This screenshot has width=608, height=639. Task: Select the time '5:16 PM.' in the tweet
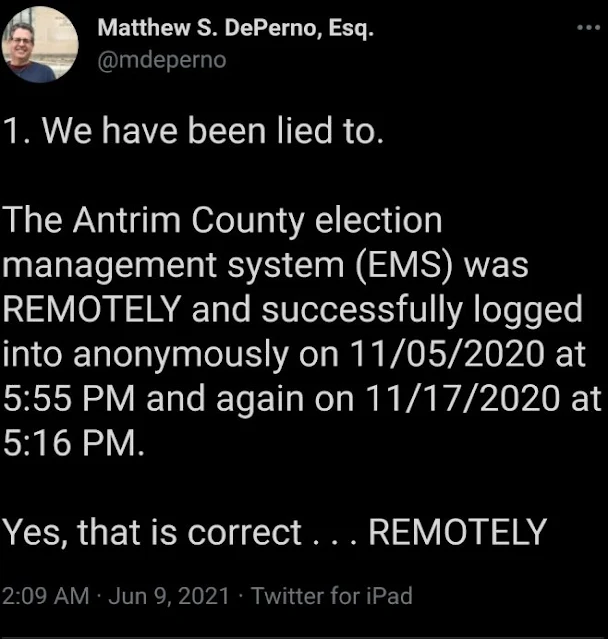[x=74, y=443]
